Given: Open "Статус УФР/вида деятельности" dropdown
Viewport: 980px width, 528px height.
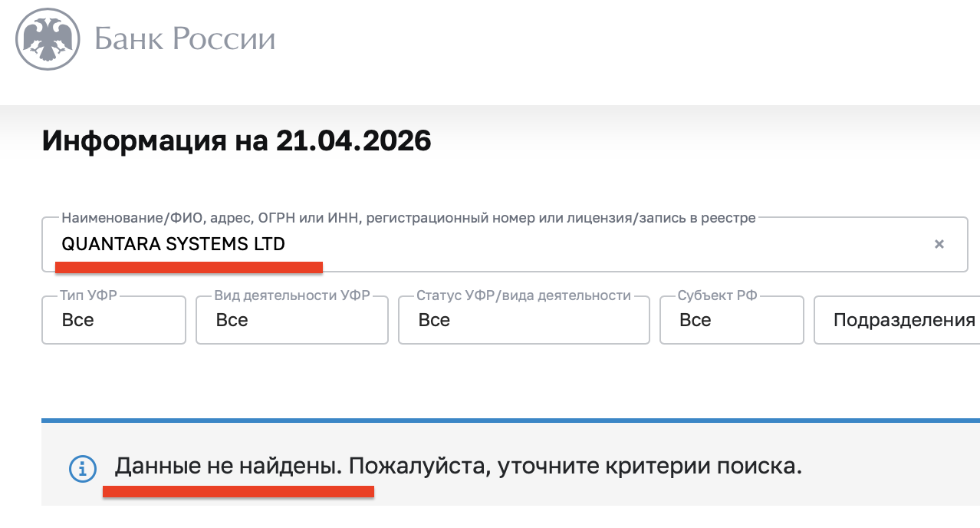Looking at the screenshot, I should 523,319.
